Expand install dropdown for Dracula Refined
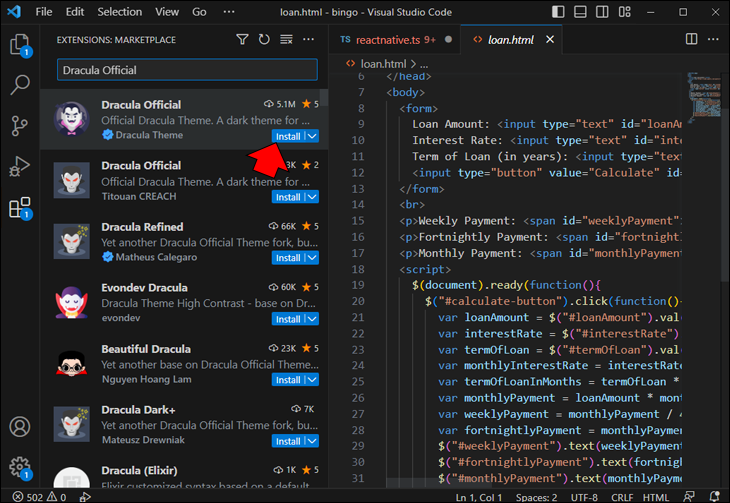Viewport: 730px width, 503px height. 312,258
